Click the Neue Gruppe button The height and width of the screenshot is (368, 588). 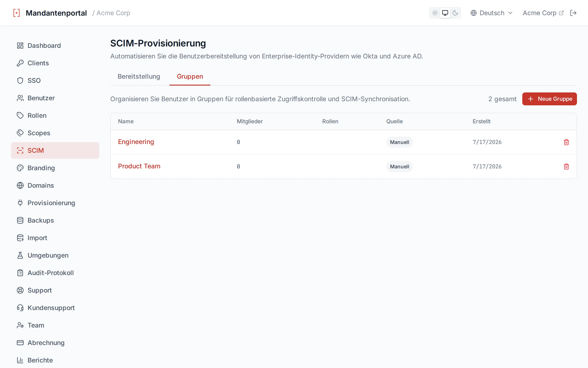coord(550,99)
